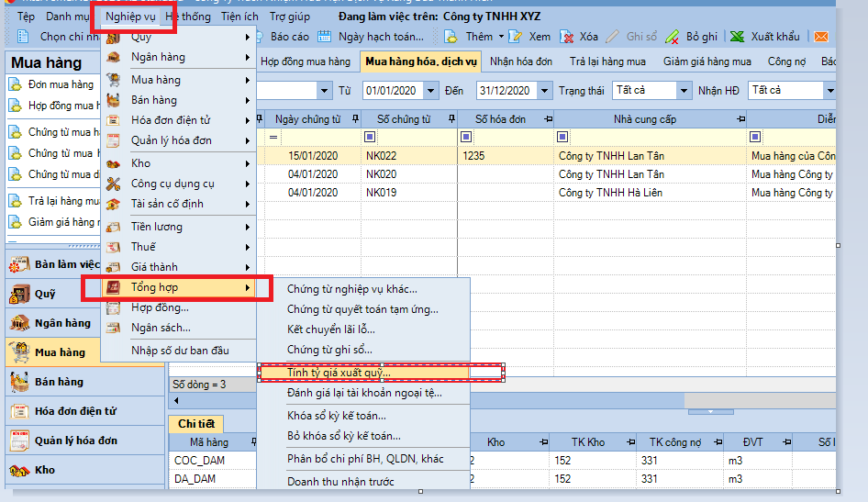Open the Trợ giúp menu
Image resolution: width=868 pixels, height=502 pixels.
[x=290, y=17]
